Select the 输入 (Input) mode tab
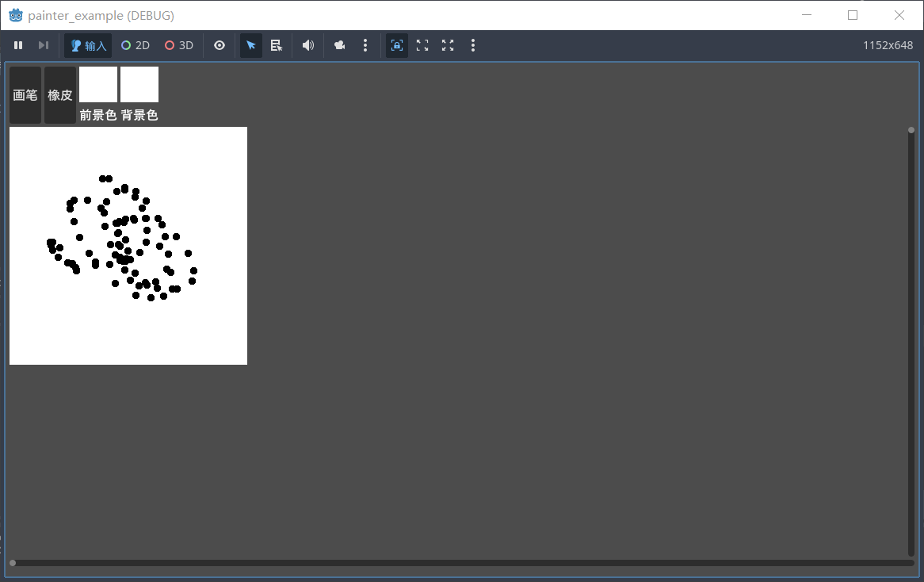This screenshot has width=924, height=582. (88, 45)
